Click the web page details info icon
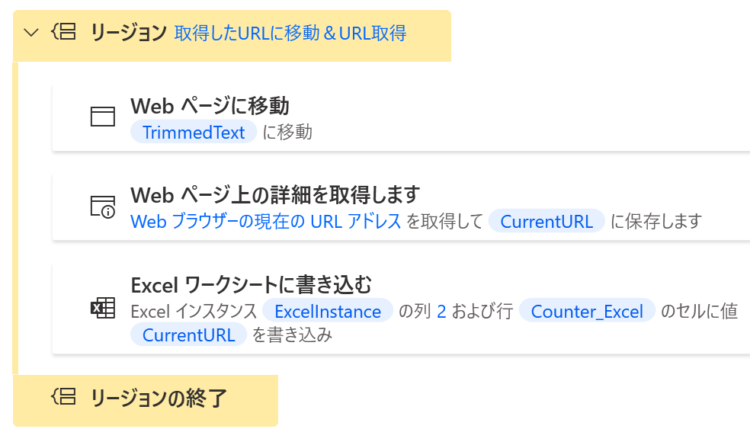Screen dimensions: 750x429 (102, 207)
